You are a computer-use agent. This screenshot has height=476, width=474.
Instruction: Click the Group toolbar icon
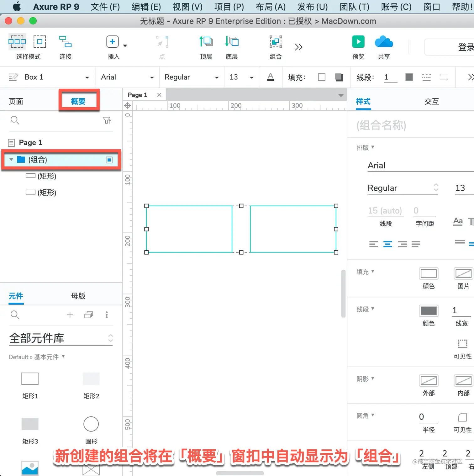(276, 41)
